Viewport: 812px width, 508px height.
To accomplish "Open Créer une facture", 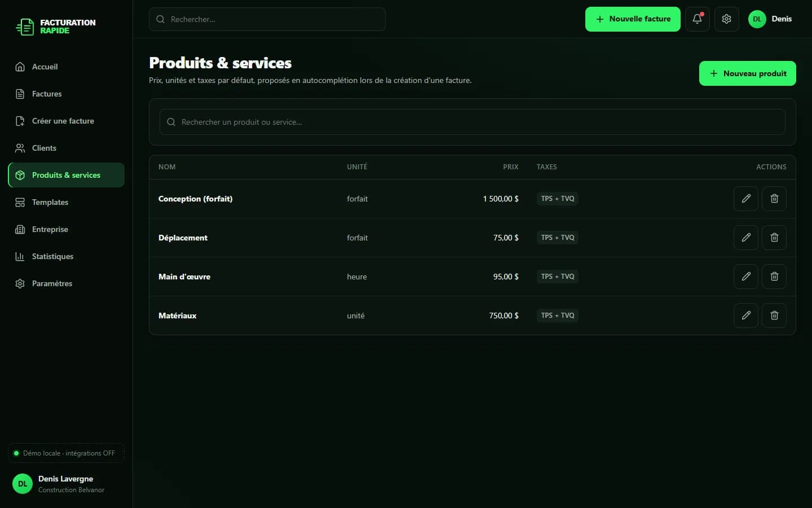I will (x=66, y=121).
